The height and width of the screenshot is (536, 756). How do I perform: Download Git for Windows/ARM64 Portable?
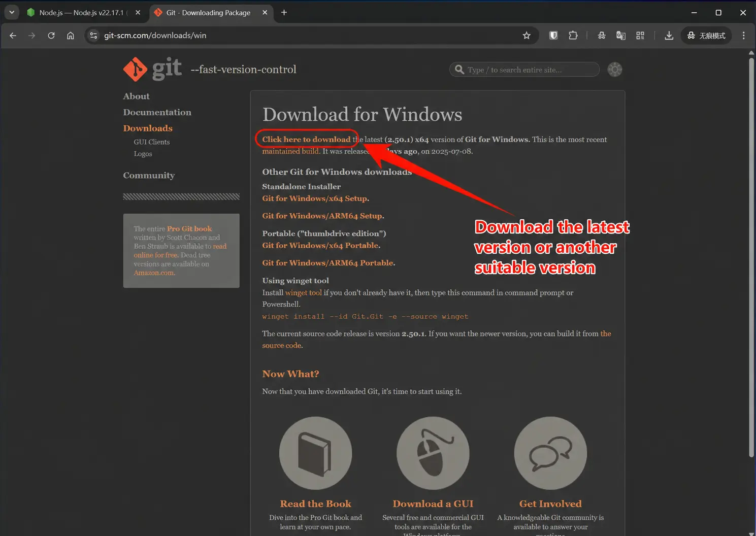(328, 263)
